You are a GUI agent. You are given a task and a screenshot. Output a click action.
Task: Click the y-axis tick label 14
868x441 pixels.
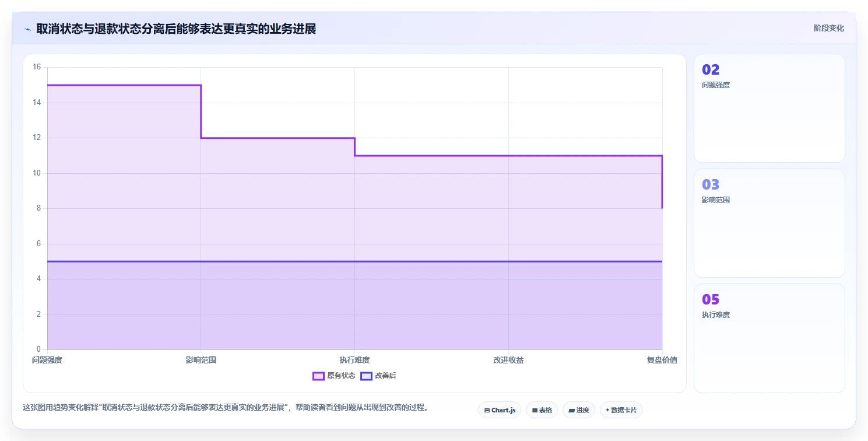[x=37, y=103]
